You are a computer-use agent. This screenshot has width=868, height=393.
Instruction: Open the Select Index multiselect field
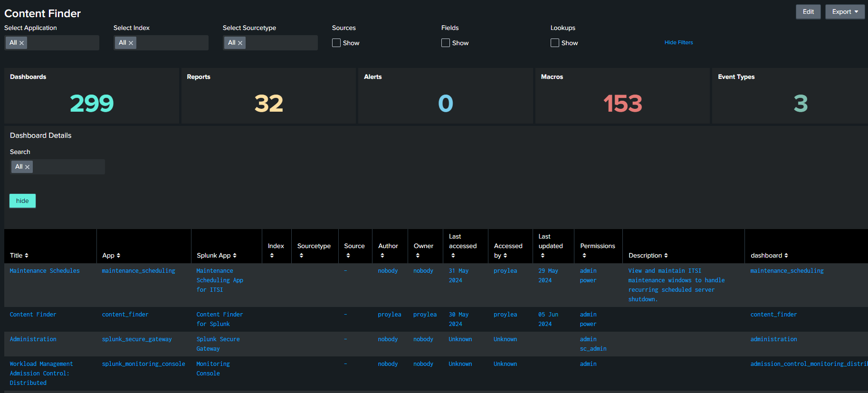(x=161, y=43)
